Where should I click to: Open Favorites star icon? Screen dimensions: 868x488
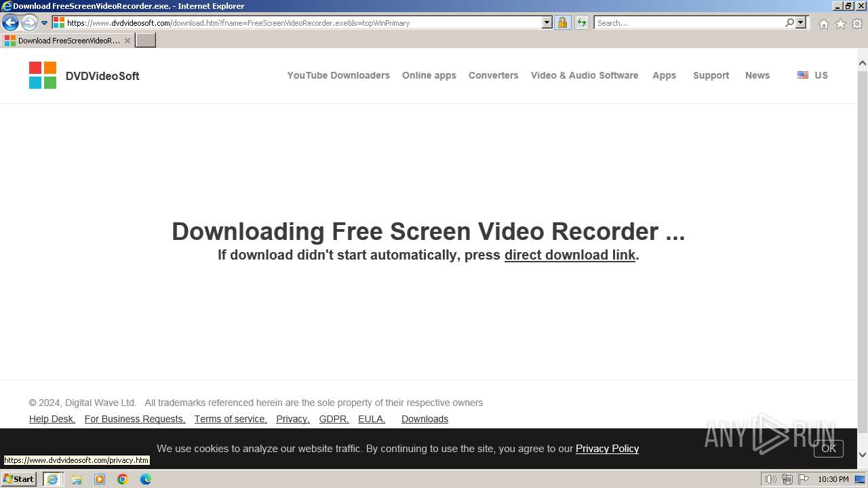coord(840,24)
